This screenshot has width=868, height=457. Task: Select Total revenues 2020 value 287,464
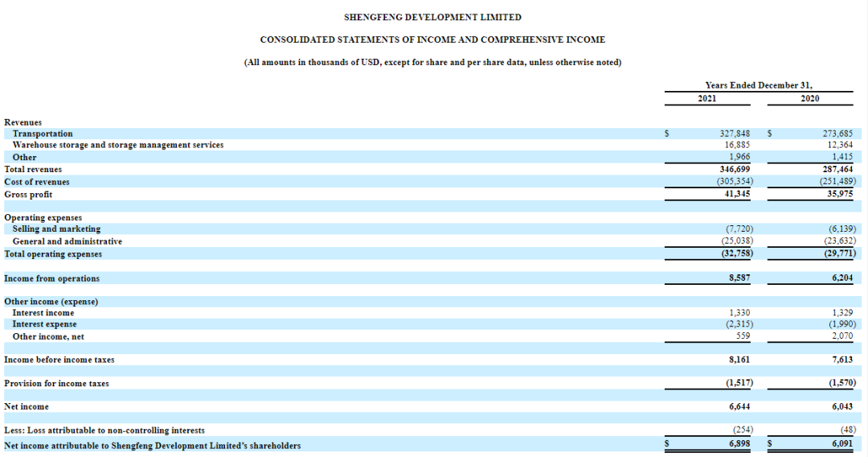pos(837,169)
